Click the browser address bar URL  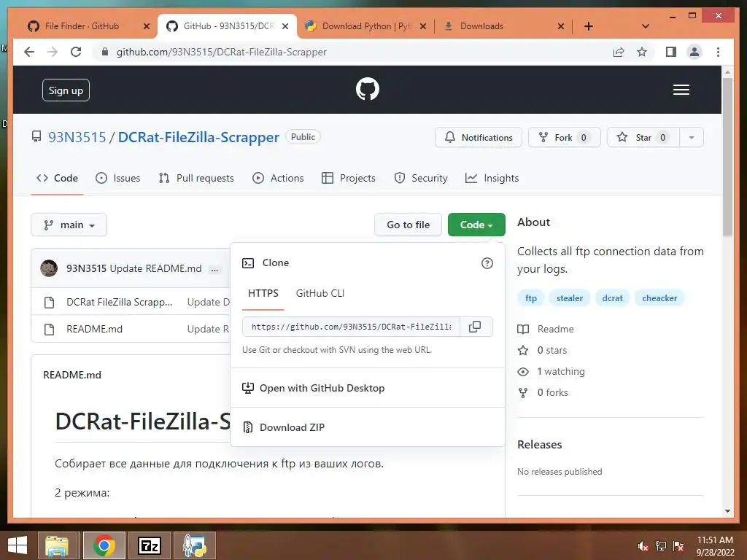point(222,52)
